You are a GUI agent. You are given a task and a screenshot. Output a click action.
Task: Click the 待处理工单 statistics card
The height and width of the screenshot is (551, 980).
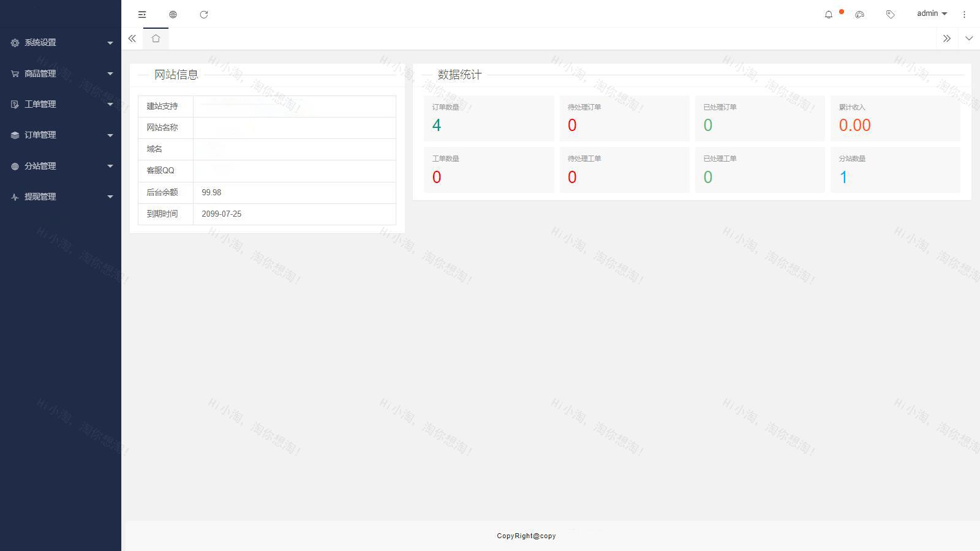point(624,170)
